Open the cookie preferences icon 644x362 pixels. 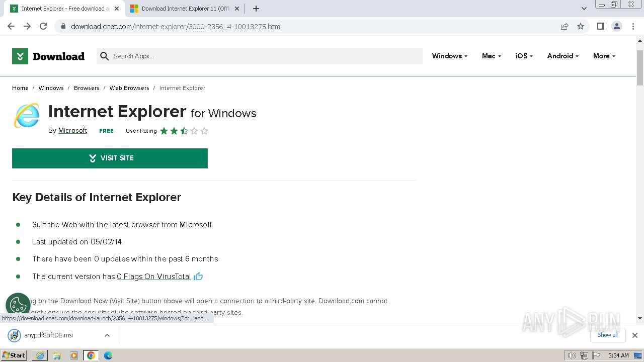(x=18, y=305)
